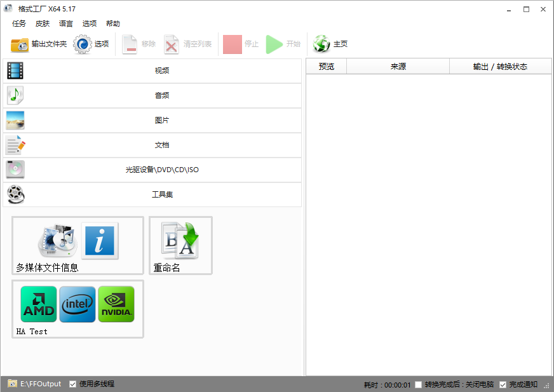Launch the 重命名 rename tool
The width and height of the screenshot is (554, 392).
point(180,245)
